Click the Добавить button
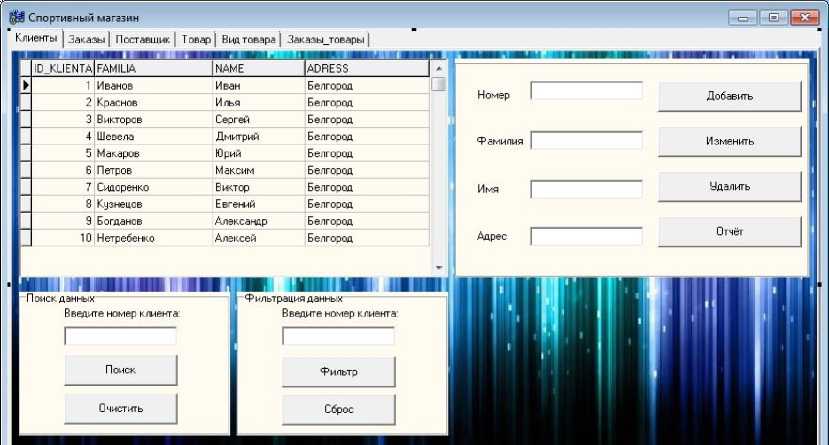Viewport: 829px width, 445px height. point(730,96)
